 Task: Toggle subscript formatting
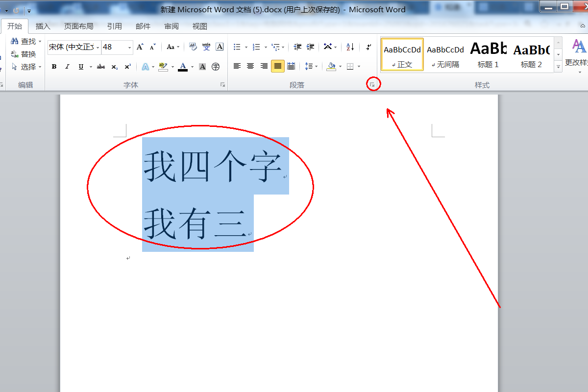(x=114, y=67)
